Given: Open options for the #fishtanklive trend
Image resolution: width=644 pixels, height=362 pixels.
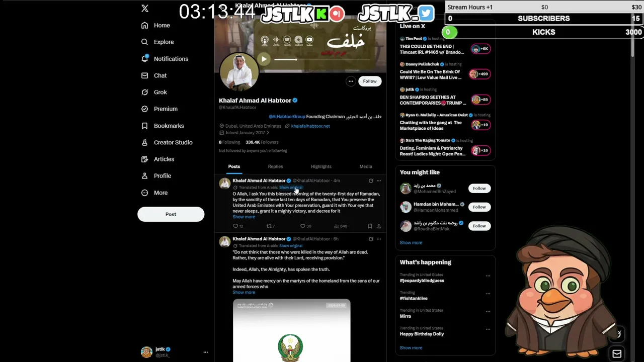Looking at the screenshot, I should point(488,294).
